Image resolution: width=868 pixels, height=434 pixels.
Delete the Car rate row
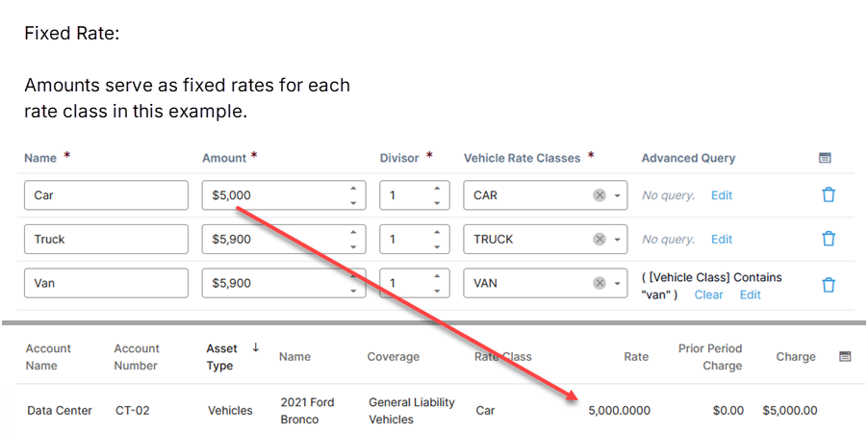pyautogui.click(x=828, y=195)
